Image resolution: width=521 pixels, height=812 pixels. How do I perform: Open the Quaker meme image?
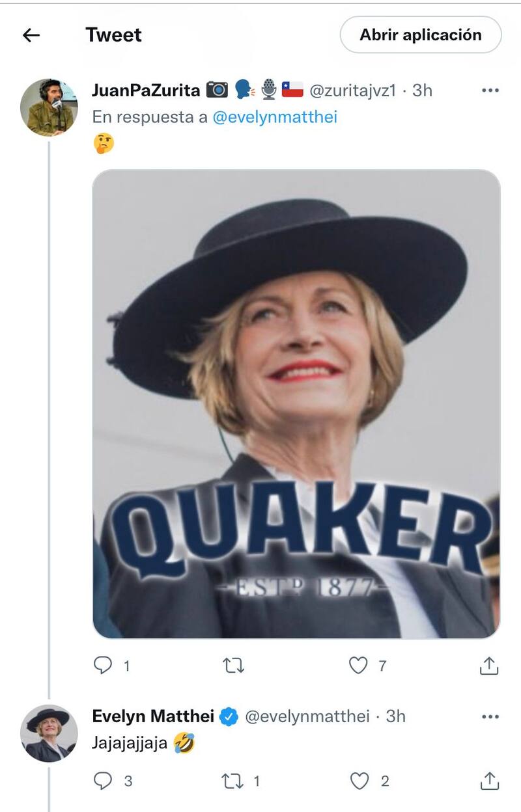296,403
